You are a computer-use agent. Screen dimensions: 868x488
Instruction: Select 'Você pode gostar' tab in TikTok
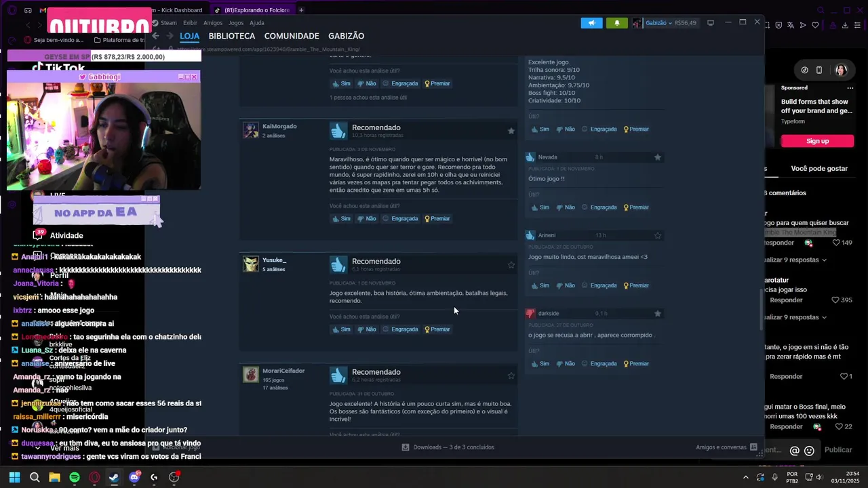pyautogui.click(x=819, y=169)
